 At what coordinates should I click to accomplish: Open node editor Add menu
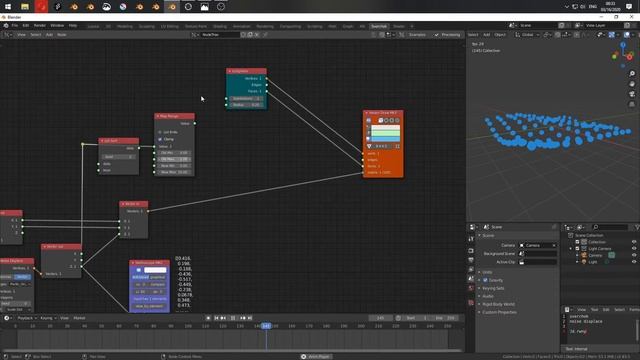(49, 35)
